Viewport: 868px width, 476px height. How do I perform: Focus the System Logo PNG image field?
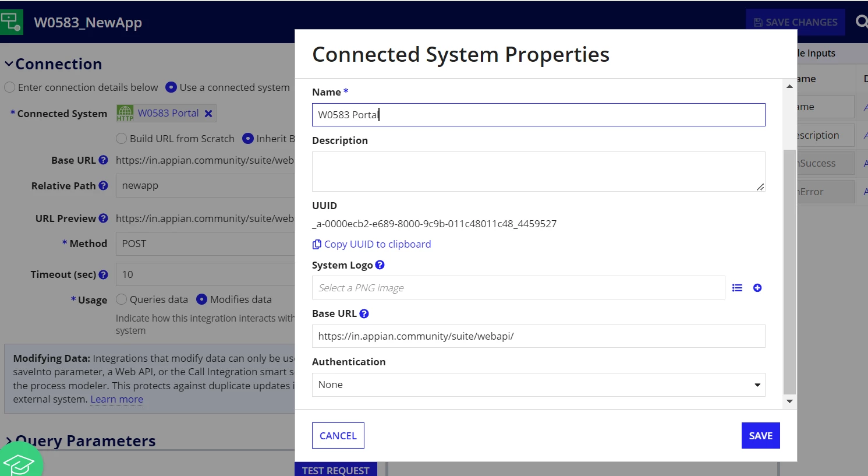pyautogui.click(x=519, y=288)
